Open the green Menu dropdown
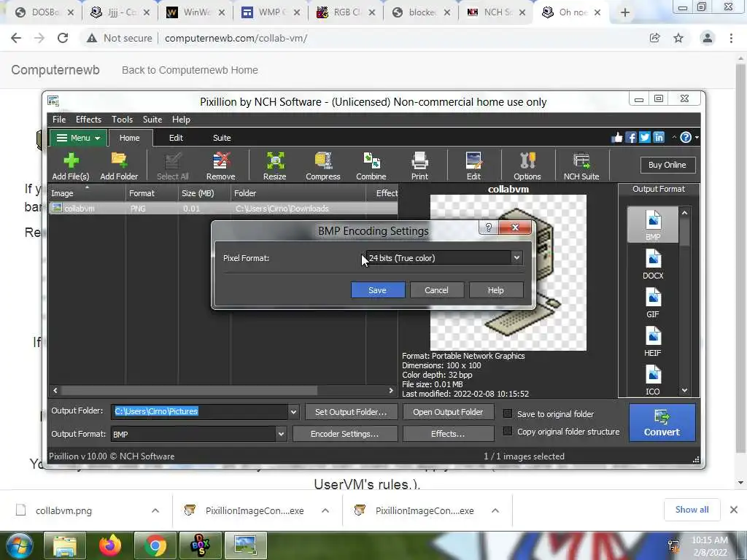 tap(78, 138)
